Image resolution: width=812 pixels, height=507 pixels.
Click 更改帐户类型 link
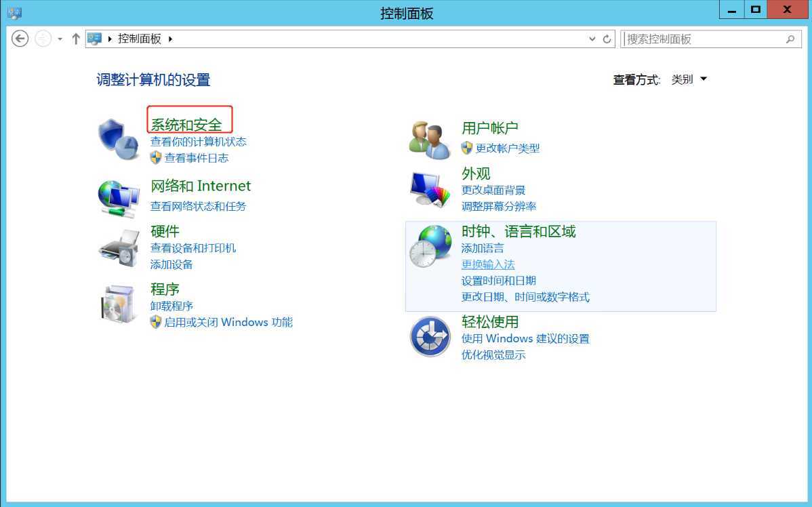tap(508, 148)
